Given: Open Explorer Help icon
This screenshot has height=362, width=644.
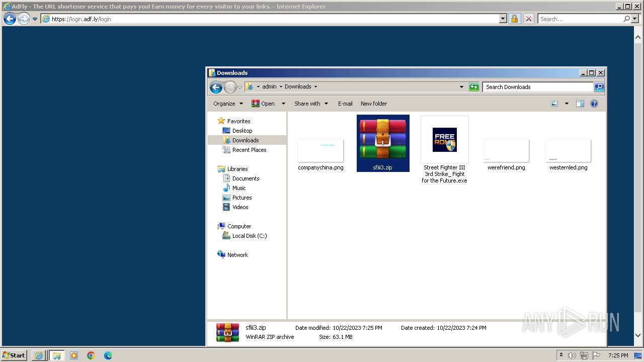Looking at the screenshot, I should [x=594, y=104].
